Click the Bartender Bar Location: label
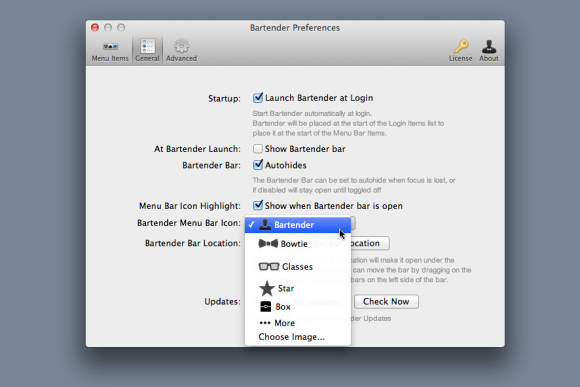 [x=192, y=243]
